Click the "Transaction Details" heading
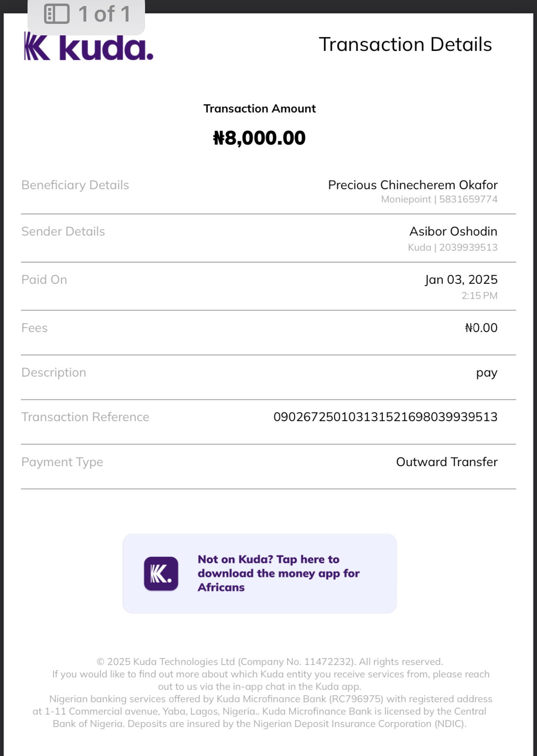This screenshot has height=756, width=537. (x=405, y=45)
